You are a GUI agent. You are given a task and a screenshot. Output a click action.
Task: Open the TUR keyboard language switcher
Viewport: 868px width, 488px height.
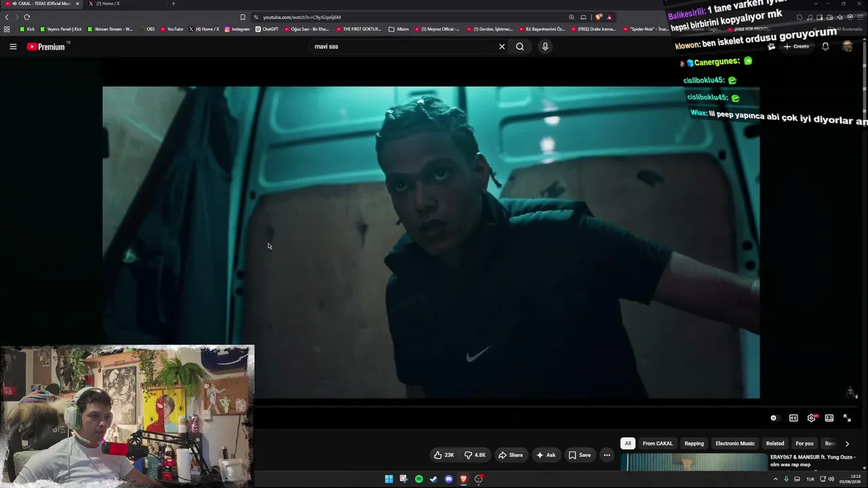[x=810, y=479]
